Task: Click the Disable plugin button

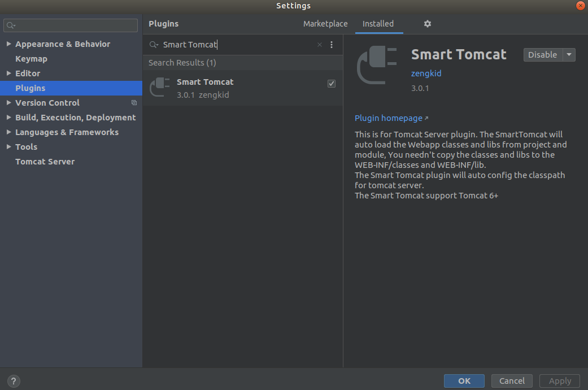Action: pyautogui.click(x=543, y=55)
